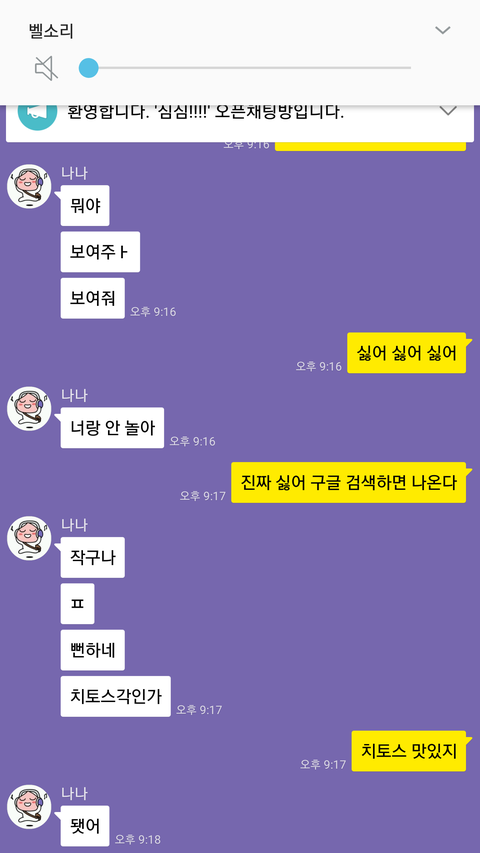The width and height of the screenshot is (480, 853).
Task: Select the yellow 치토스 맛있지 bubble
Action: pos(409,751)
